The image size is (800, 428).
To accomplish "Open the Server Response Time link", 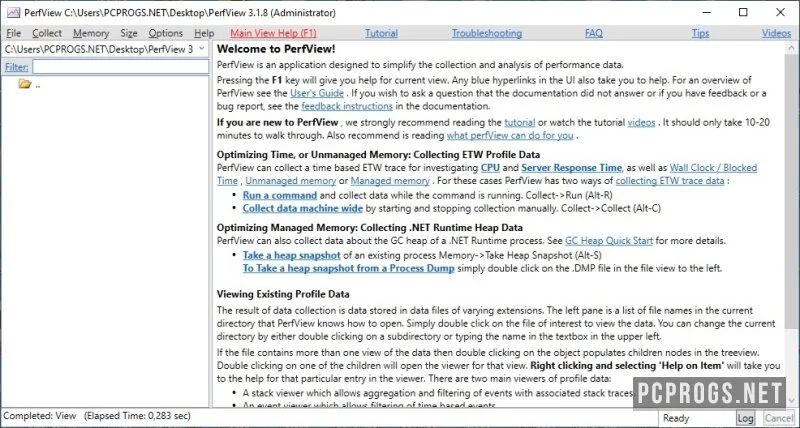I will click(571, 167).
